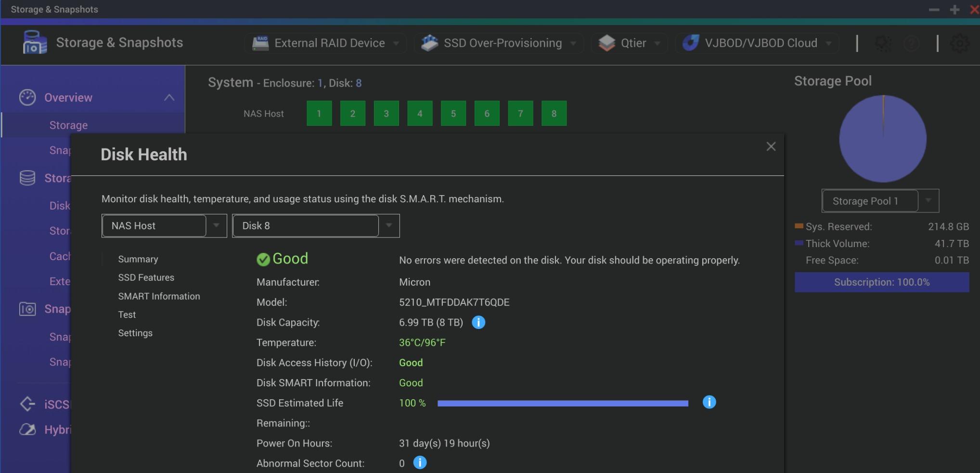Open the SMART Information tab

click(159, 296)
